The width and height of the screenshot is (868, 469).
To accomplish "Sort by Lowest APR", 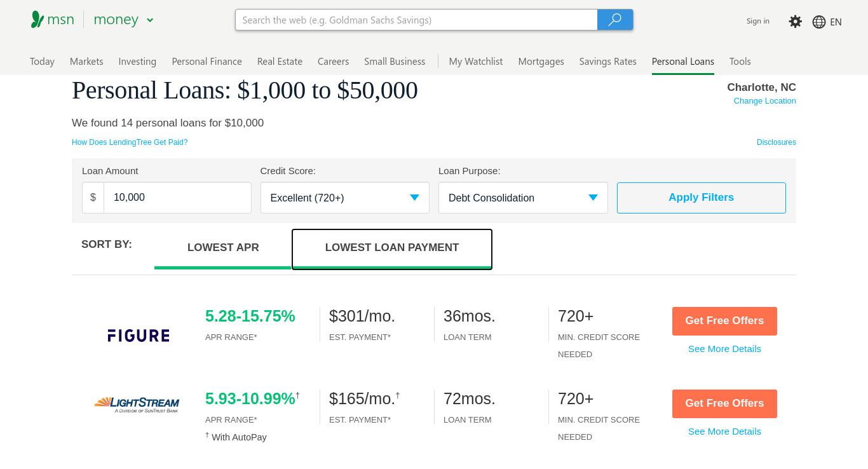I will [223, 248].
